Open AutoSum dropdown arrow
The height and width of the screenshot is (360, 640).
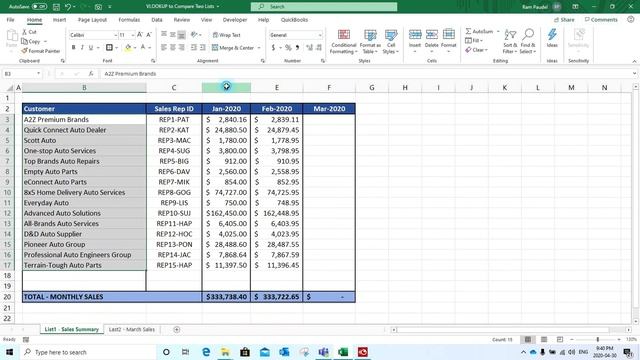coord(498,31)
